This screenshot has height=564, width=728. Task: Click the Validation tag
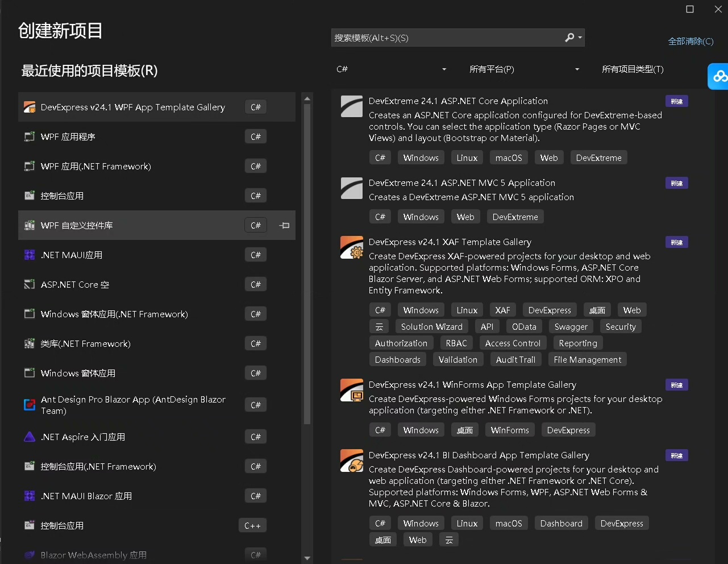[x=458, y=360]
